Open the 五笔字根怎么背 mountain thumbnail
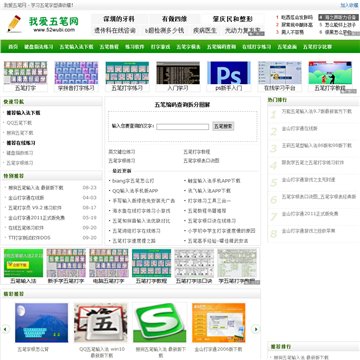The width and height of the screenshot is (360, 360). click(42, 322)
